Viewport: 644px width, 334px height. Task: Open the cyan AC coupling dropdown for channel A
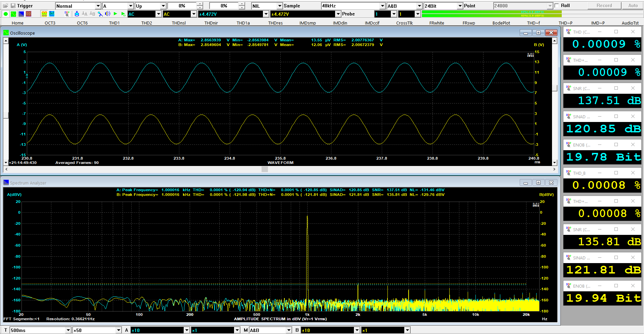point(144,14)
